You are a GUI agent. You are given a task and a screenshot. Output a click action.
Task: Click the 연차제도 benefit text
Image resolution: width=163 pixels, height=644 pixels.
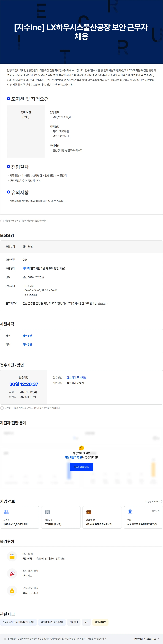click(27, 576)
